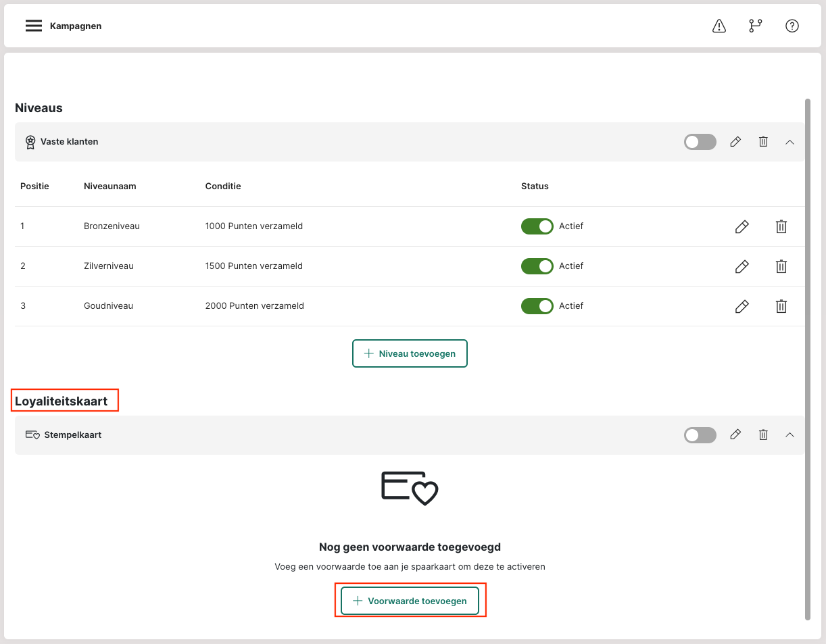Collapse the Stempelkaart section chevron
Image resolution: width=826 pixels, height=644 pixels.
coord(789,435)
